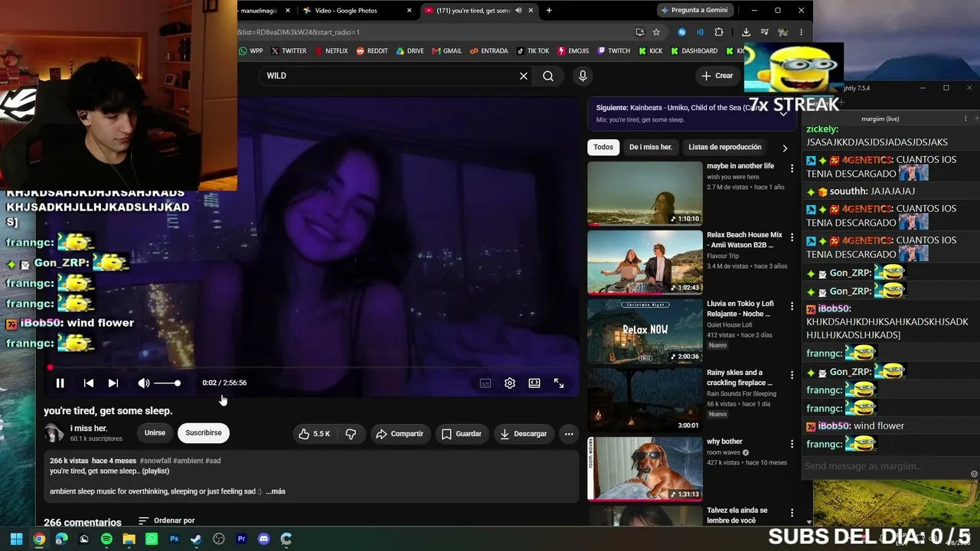Viewport: 980px width, 551px height.
Task: Mute the video player volume
Action: (143, 383)
